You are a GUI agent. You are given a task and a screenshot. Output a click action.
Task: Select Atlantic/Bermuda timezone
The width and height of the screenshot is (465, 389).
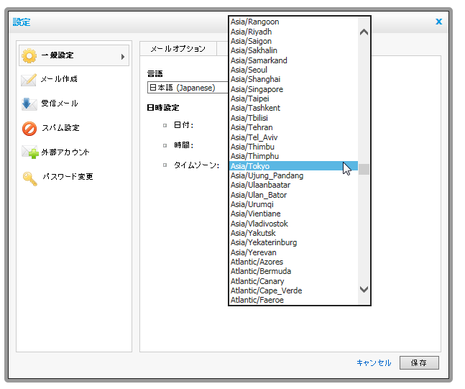[x=293, y=271]
